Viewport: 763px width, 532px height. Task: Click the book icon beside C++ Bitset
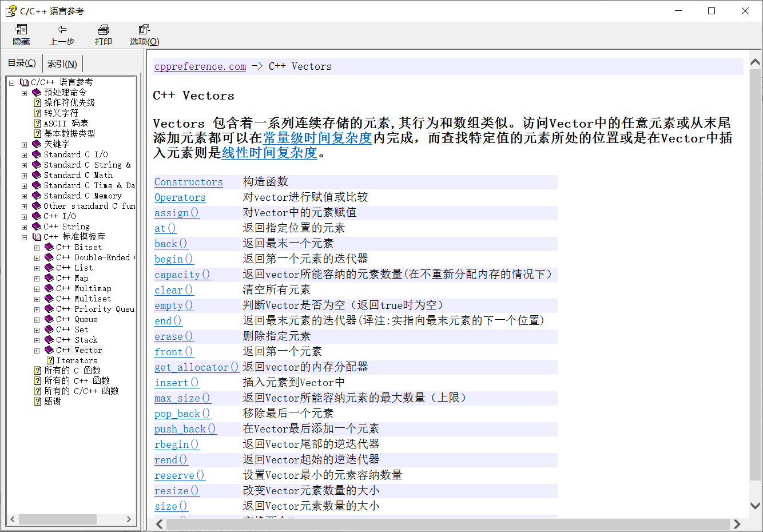point(49,247)
